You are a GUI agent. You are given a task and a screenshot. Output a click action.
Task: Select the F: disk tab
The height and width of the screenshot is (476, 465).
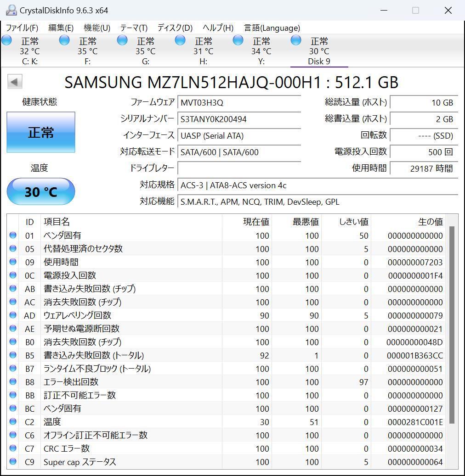tap(87, 50)
